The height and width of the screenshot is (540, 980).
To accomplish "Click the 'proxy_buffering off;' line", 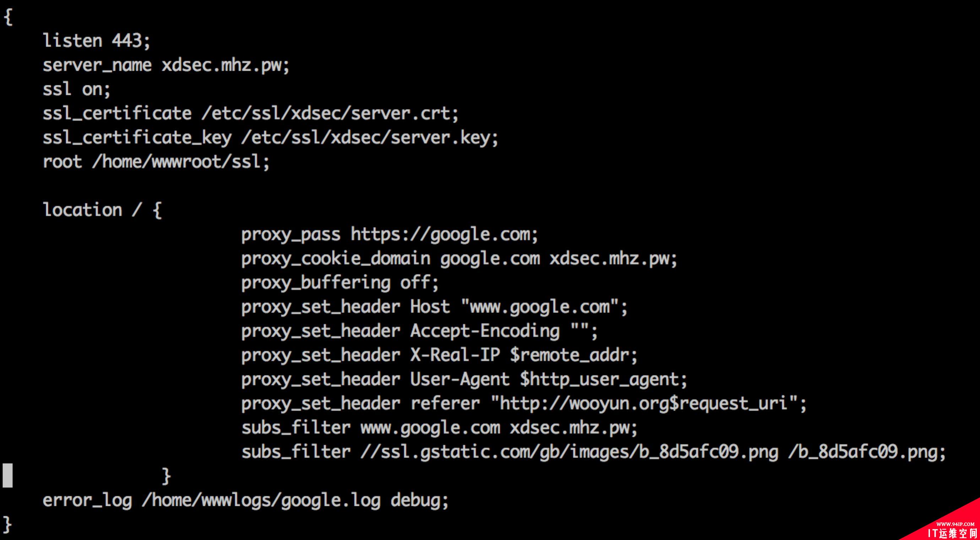I will (340, 283).
